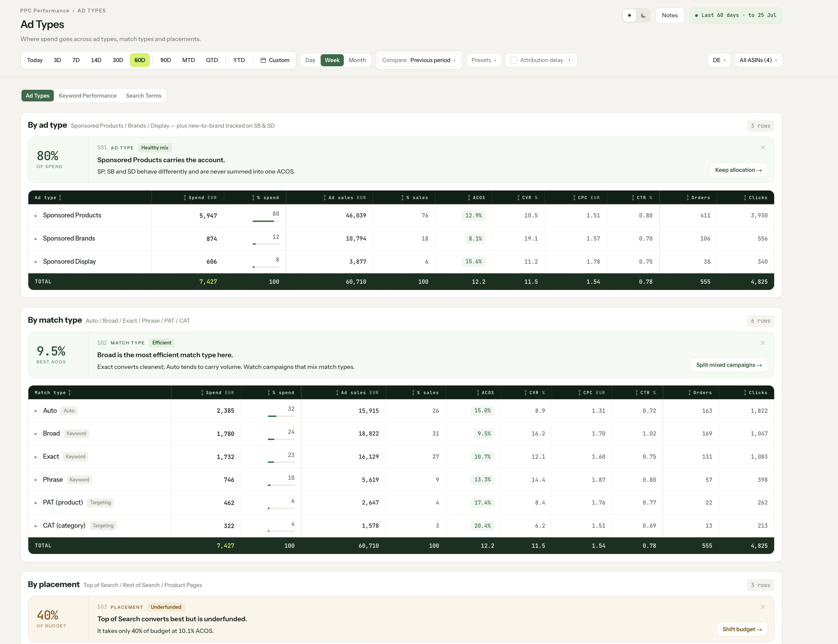Set granularity to Day
This screenshot has width=838, height=644.
tap(310, 60)
